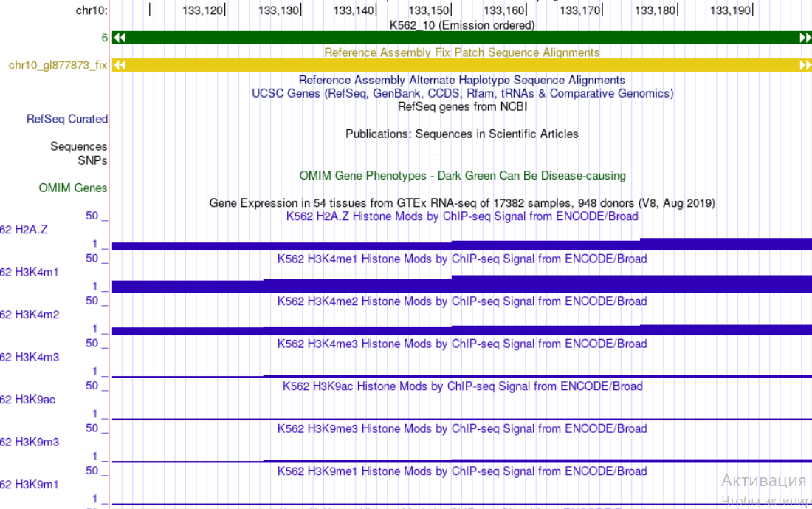Click right double-arrow on green K562_10 track

[x=805, y=38]
